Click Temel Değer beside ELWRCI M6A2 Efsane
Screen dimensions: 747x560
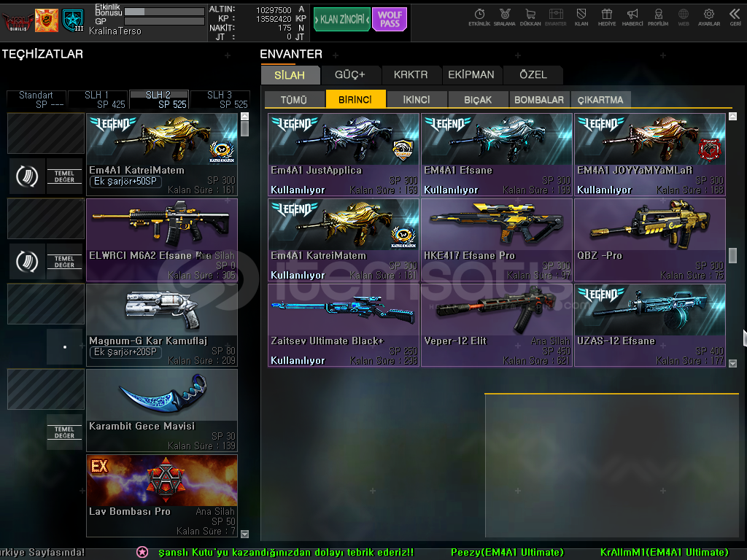pos(64,262)
